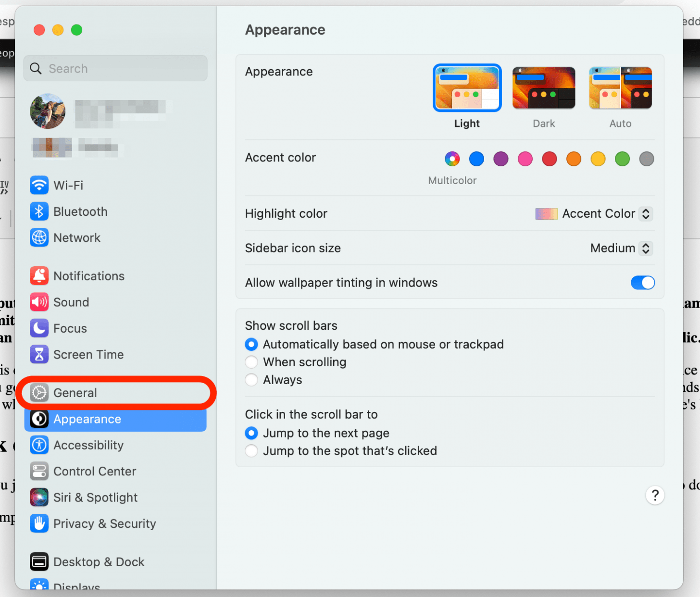
Task: Choose 'Jump to the spot that's clicked'
Action: (x=251, y=451)
